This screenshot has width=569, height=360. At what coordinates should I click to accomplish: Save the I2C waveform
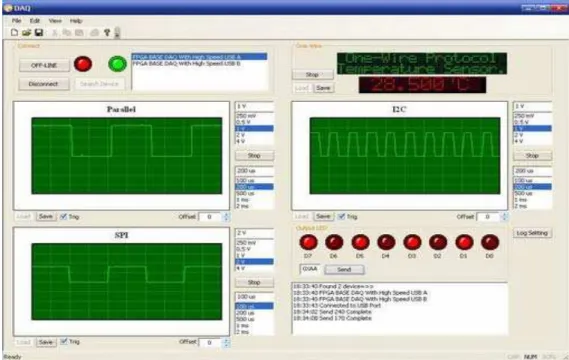pyautogui.click(x=323, y=217)
